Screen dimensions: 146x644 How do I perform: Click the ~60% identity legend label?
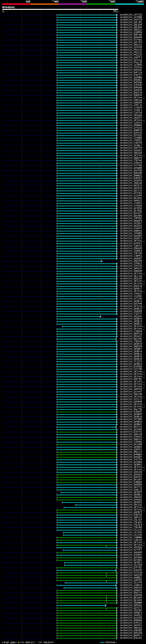[83, 2]
